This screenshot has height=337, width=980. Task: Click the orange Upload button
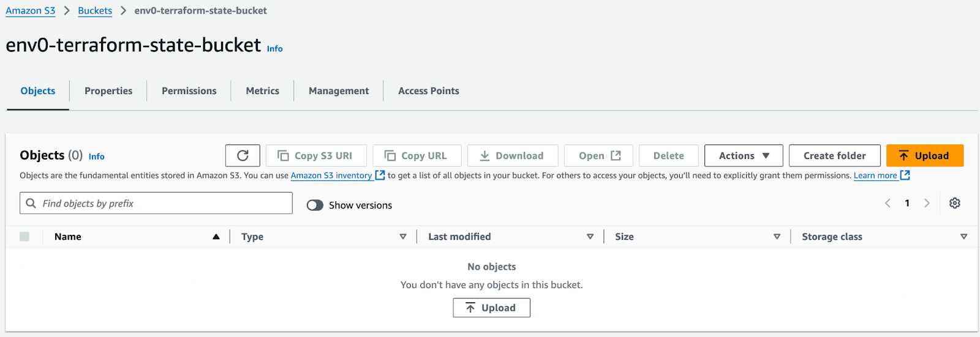coord(925,155)
